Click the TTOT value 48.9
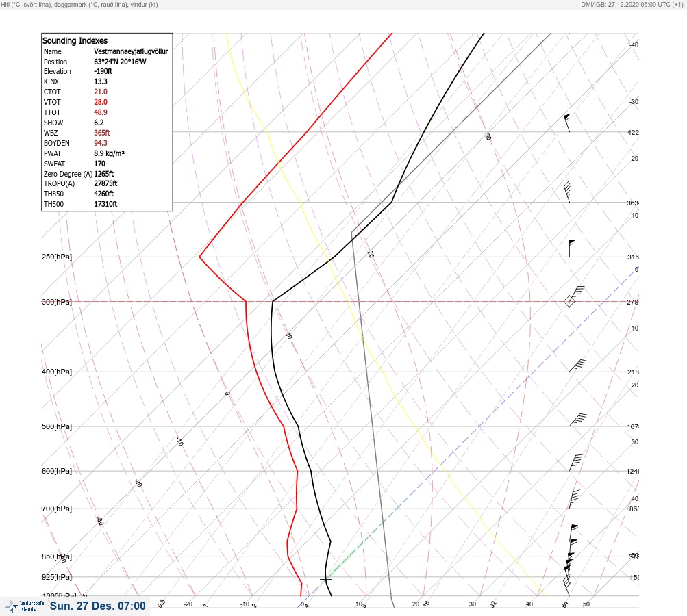 click(x=100, y=112)
